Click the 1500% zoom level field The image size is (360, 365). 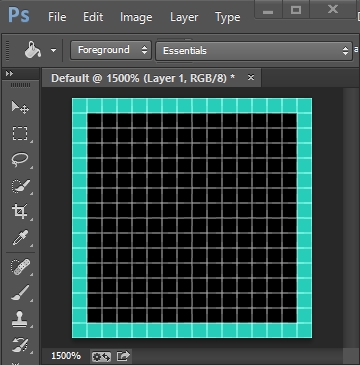66,356
